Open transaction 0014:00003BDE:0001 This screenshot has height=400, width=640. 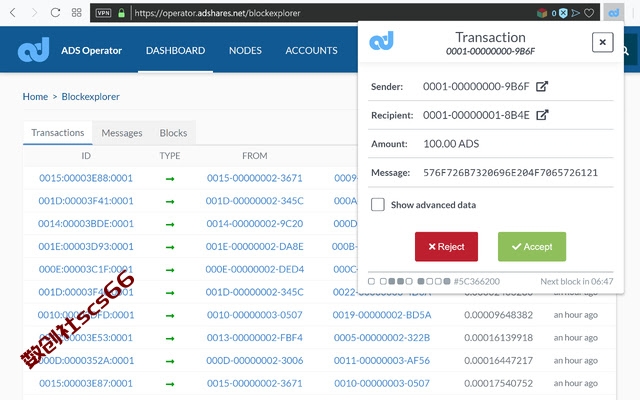[86, 224]
